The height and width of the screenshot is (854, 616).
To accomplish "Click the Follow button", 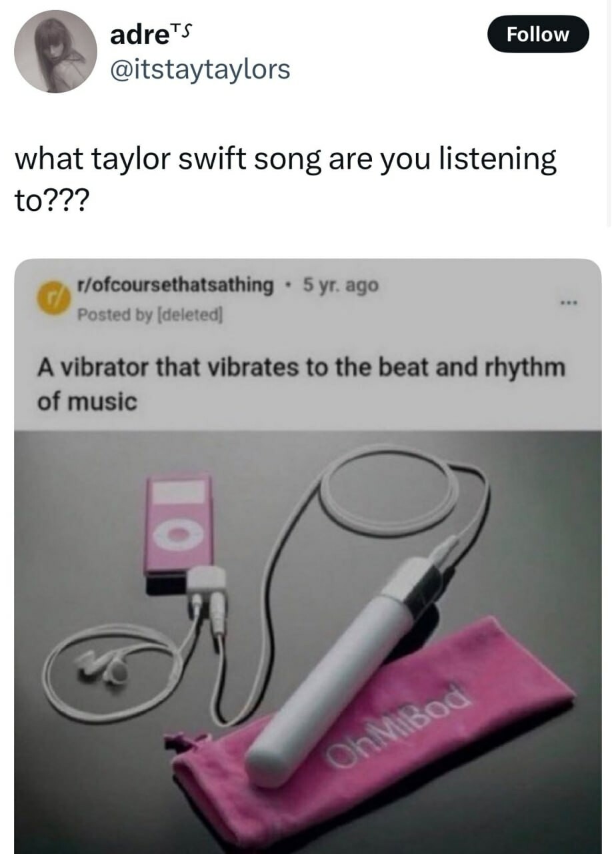I will pyautogui.click(x=539, y=34).
